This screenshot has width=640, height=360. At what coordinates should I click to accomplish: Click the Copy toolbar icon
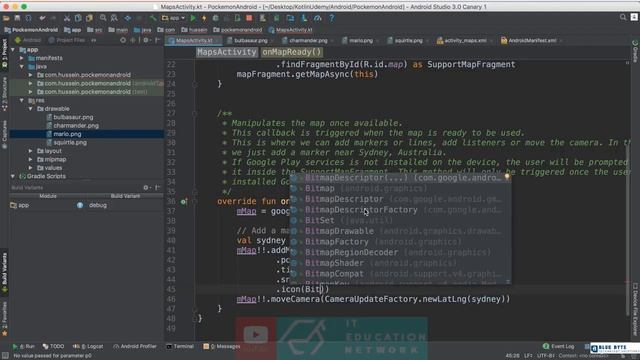[x=78, y=18]
